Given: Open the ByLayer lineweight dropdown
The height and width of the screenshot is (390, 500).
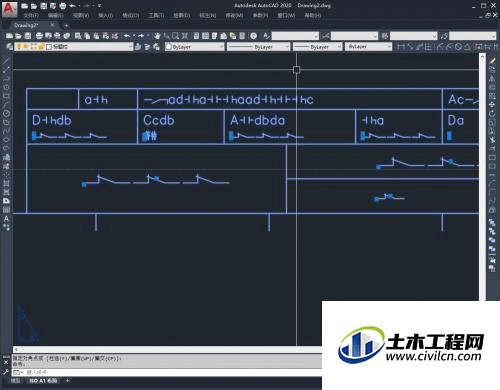Looking at the screenshot, I should coord(318,47).
